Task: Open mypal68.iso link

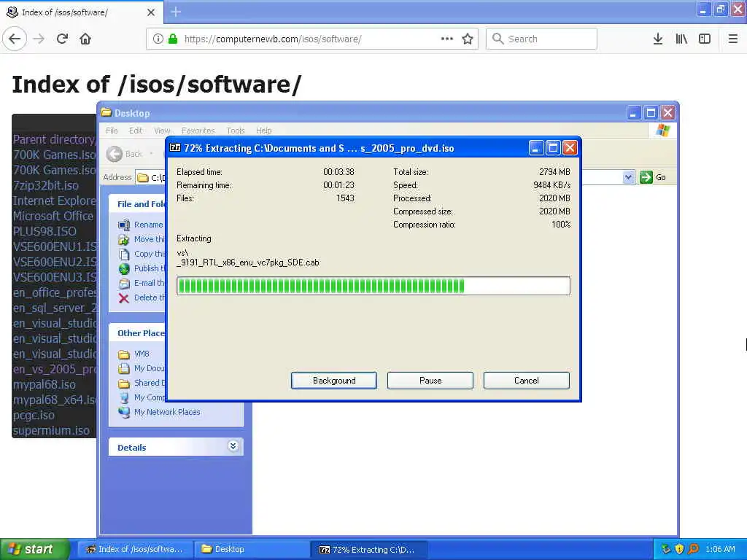Action: coord(44,384)
